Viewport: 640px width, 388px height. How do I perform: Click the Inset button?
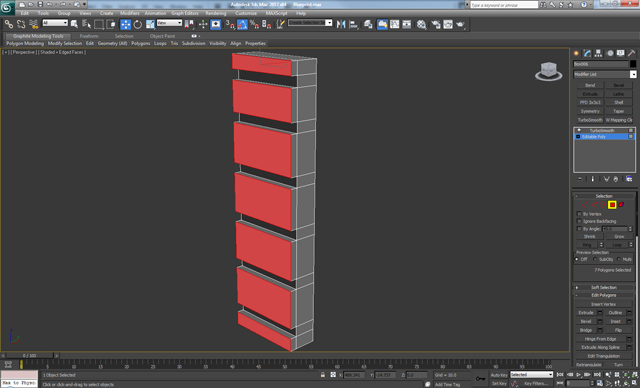click(x=616, y=321)
